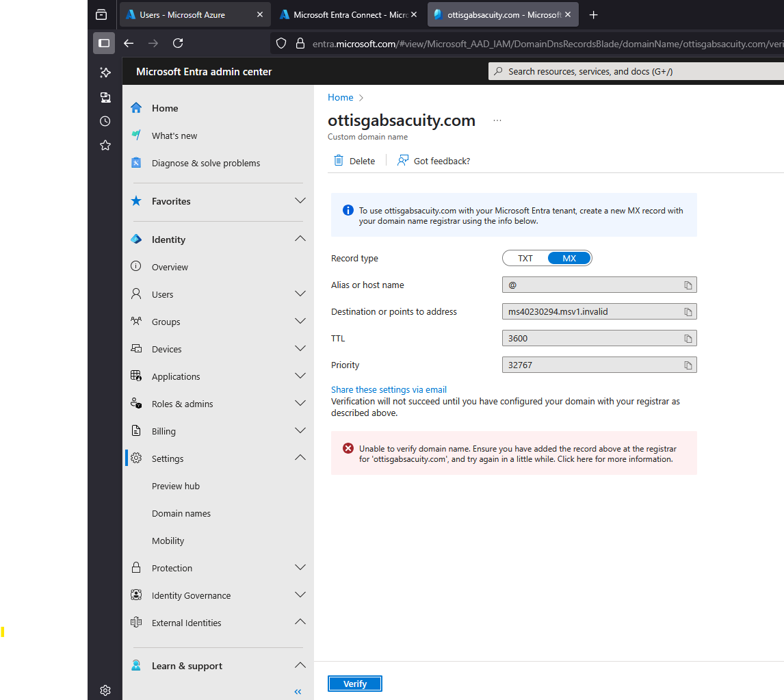Copy the TTL value
Image resolution: width=784 pixels, height=700 pixels.
(688, 339)
